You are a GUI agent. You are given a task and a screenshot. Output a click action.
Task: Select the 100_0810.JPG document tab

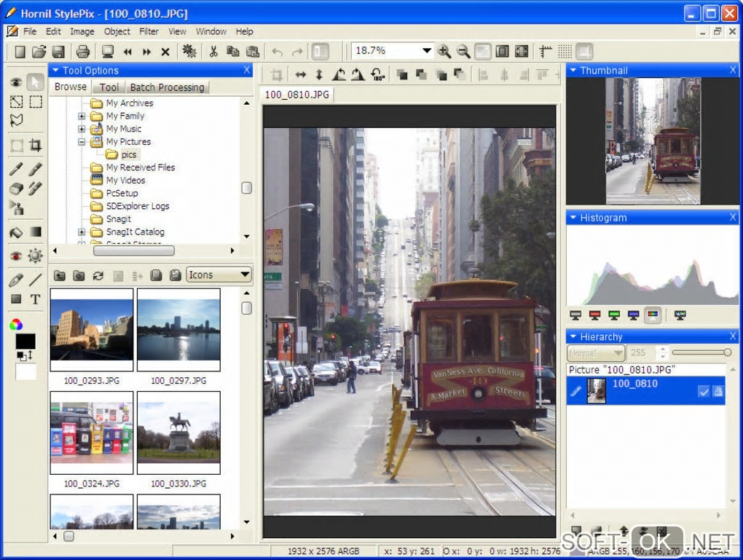(296, 95)
